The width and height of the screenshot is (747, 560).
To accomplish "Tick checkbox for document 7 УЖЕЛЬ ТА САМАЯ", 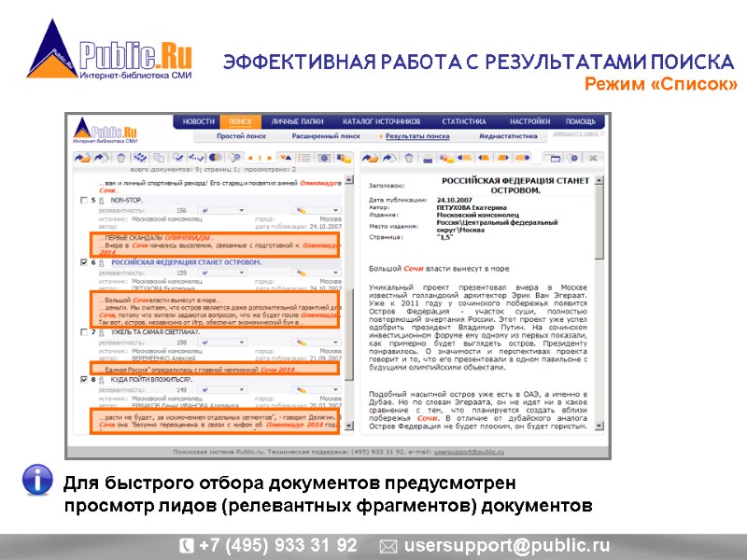I will click(84, 332).
